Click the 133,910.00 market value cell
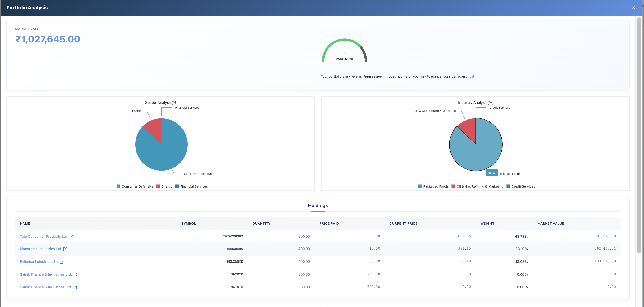This screenshot has height=307, width=644. [605, 261]
